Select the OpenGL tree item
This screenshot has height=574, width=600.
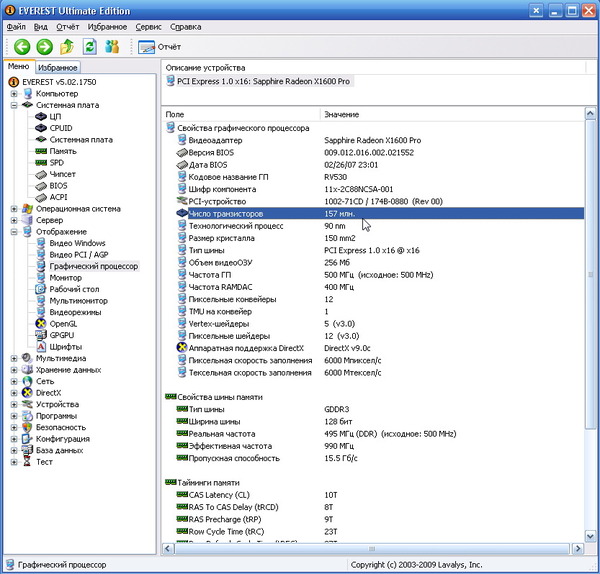(x=63, y=324)
